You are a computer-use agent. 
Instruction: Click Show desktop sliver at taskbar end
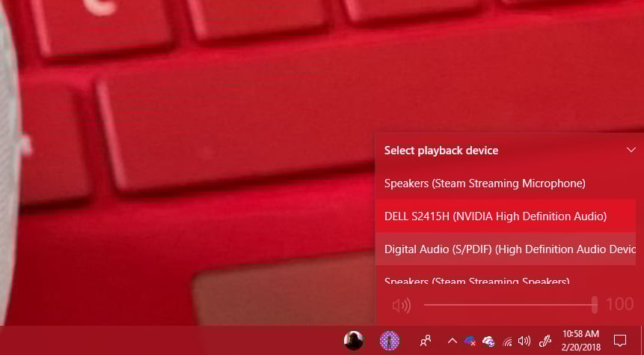pos(642,341)
